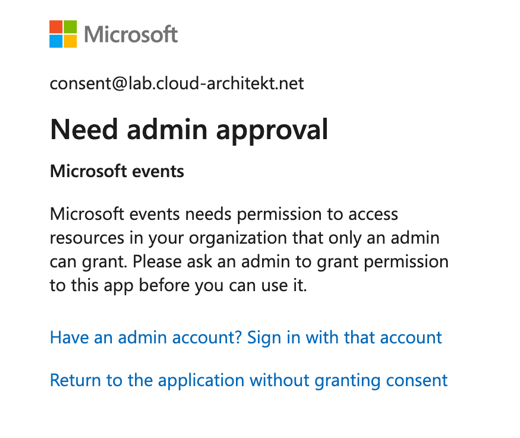Click the gray Microsoft wordmark text
The image size is (520, 438).
click(x=131, y=34)
